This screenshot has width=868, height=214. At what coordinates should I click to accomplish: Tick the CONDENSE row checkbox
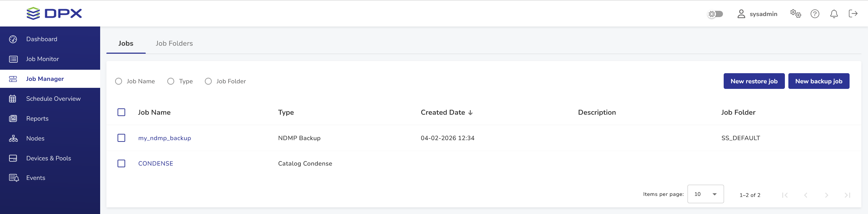point(121,163)
